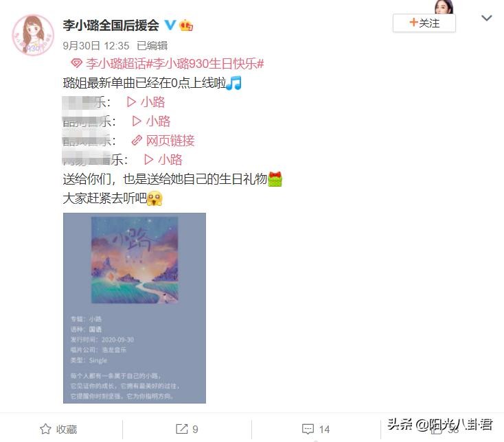
Task: Click the star favorite icon
Action: coord(45,429)
